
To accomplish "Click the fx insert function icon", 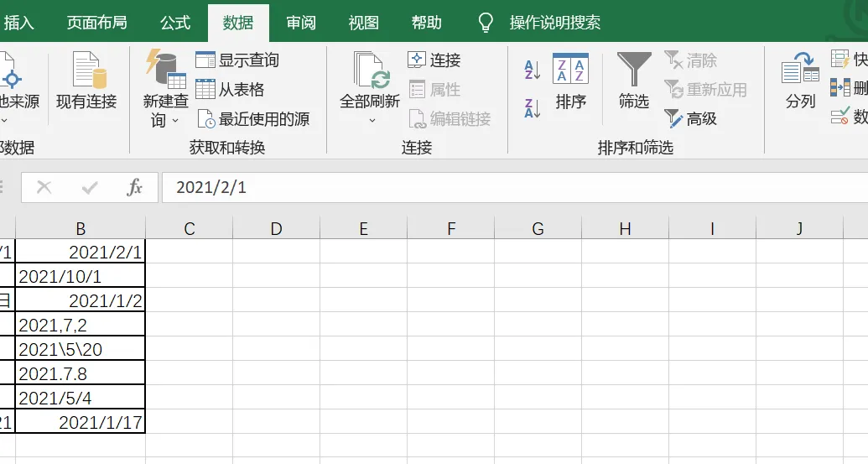I will click(134, 187).
